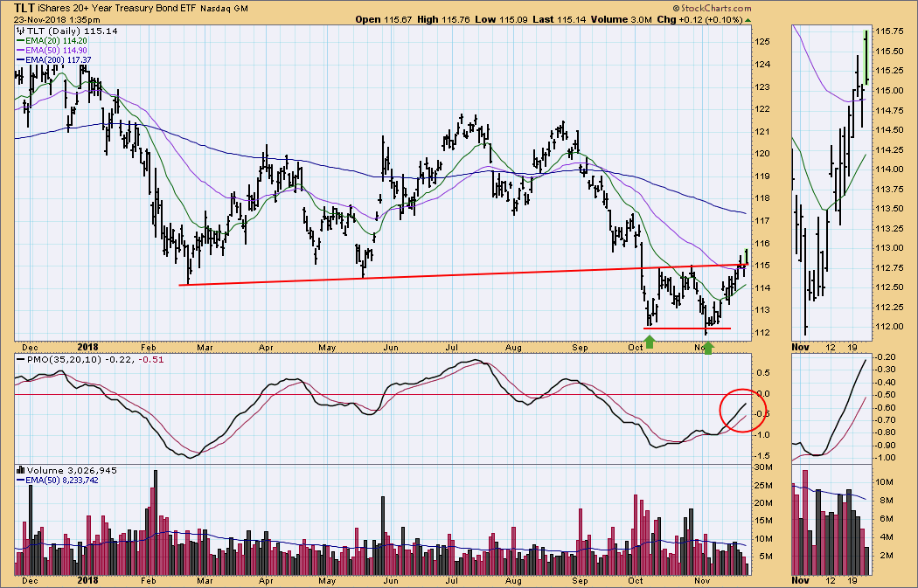Click volume axis label 30M
Screen dimensions: 918x588
point(763,467)
